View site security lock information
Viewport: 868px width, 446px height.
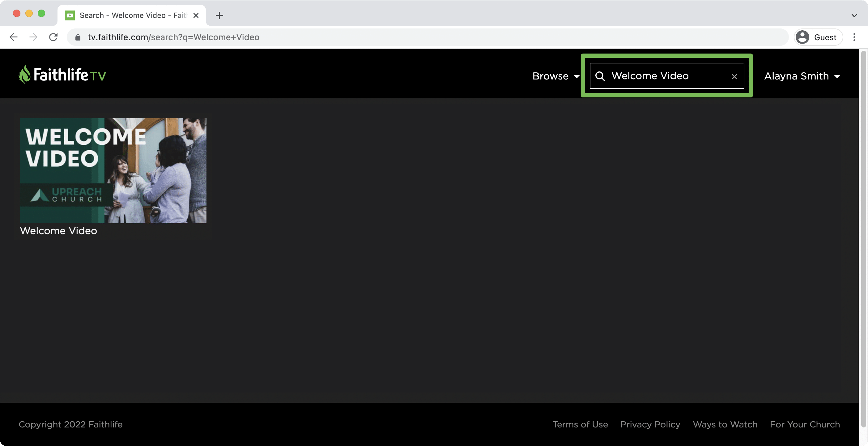(78, 37)
